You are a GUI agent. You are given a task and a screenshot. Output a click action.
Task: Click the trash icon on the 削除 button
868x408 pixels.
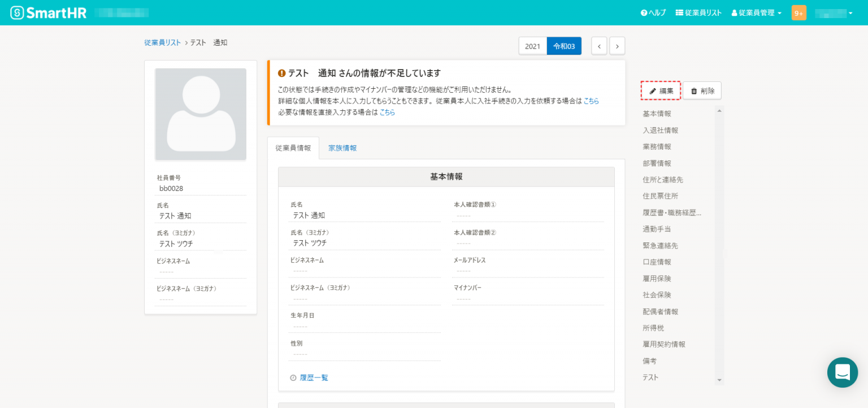tap(694, 90)
